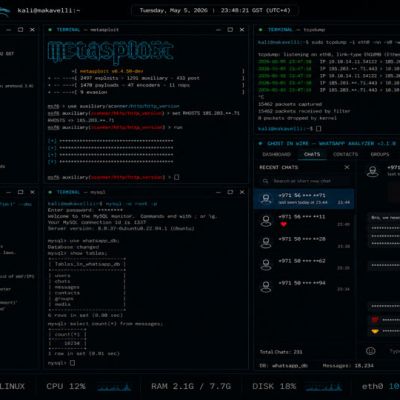Click the DISK 18% indicator
This screenshot has height=400, width=400.
click(x=274, y=386)
